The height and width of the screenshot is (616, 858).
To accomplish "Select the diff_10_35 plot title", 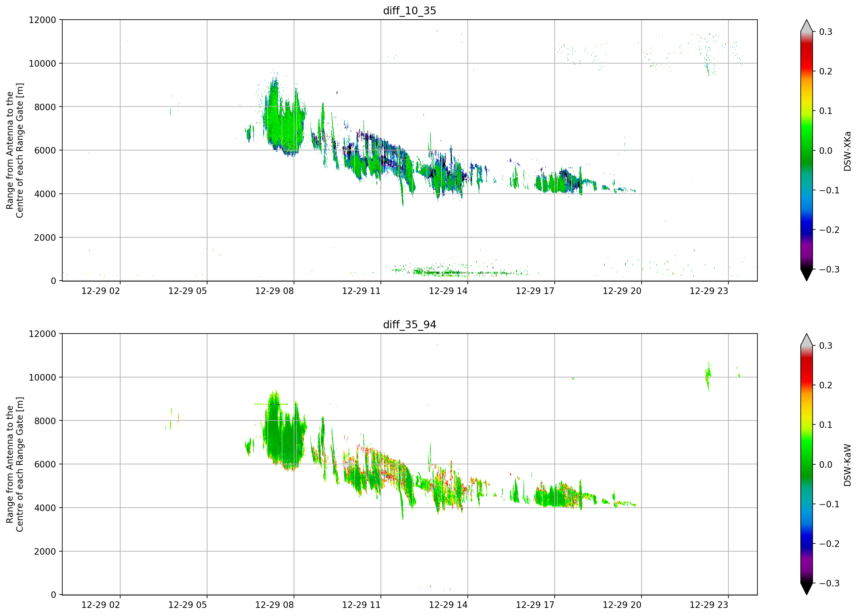I will coord(410,11).
